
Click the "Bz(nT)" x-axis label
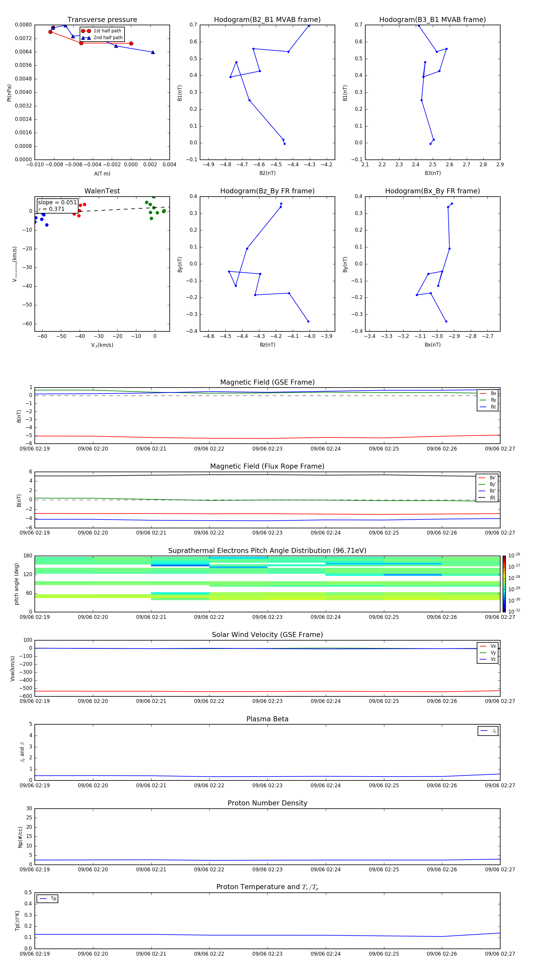(267, 345)
